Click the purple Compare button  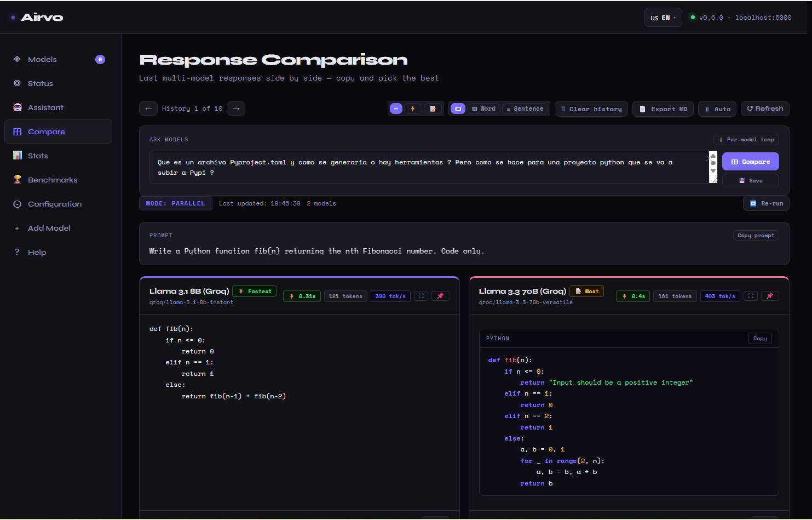tap(751, 162)
